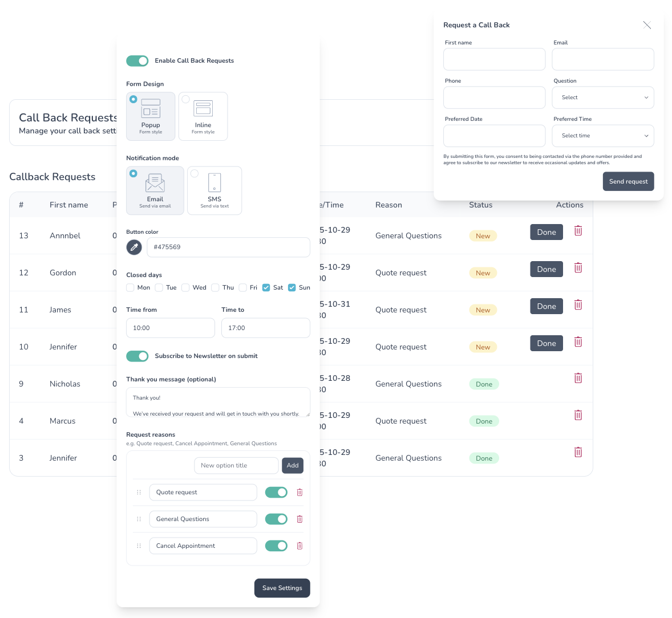672x618 pixels.
Task: Delete callback request 10 row trash icon
Action: [578, 341]
